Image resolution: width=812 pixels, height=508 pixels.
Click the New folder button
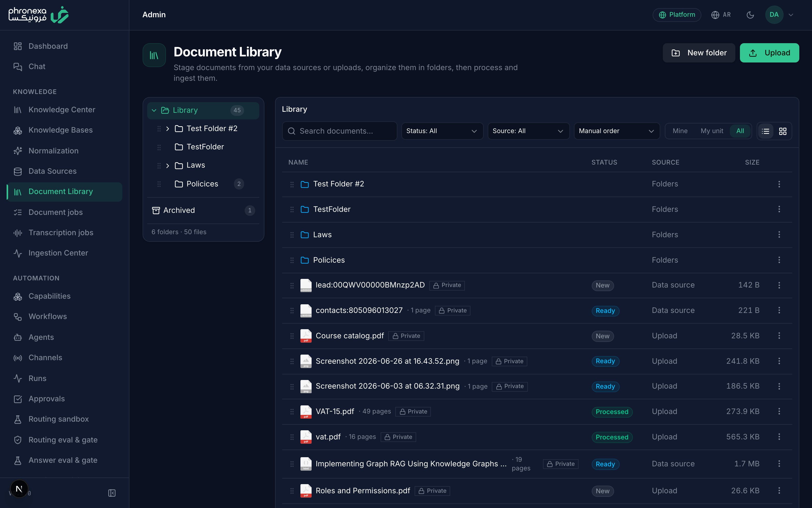(x=699, y=53)
